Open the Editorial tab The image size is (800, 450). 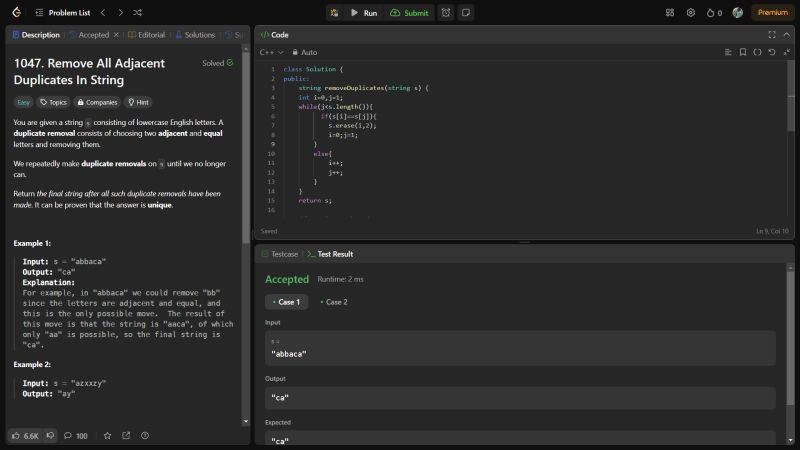point(146,35)
